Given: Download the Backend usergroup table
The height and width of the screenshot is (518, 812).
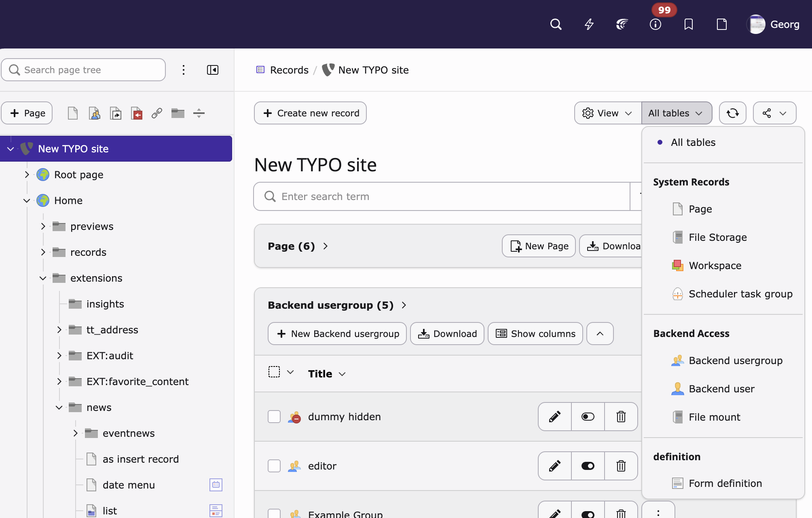Looking at the screenshot, I should pos(447,334).
